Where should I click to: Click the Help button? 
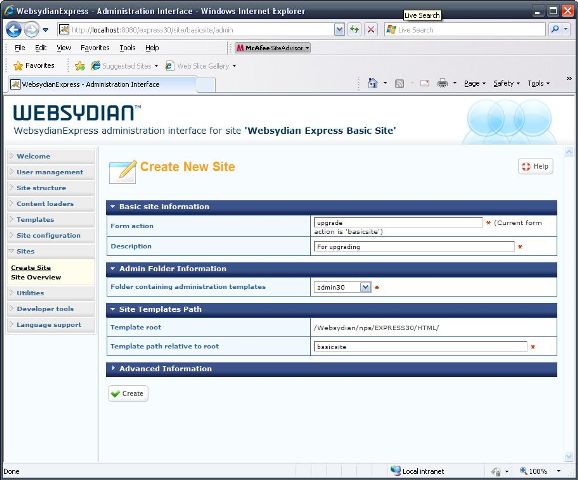click(536, 167)
